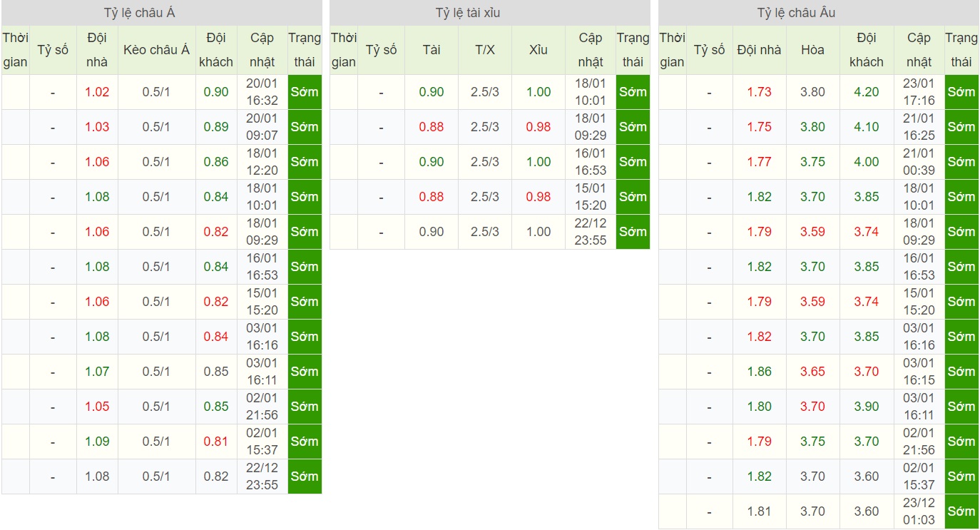Click away odds 4.00 in European table
This screenshot has width=980, height=530.
tap(867, 162)
